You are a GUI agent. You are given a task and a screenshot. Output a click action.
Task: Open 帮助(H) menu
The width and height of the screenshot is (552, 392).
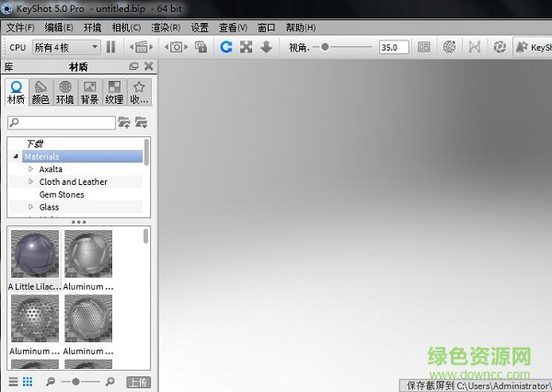click(301, 28)
